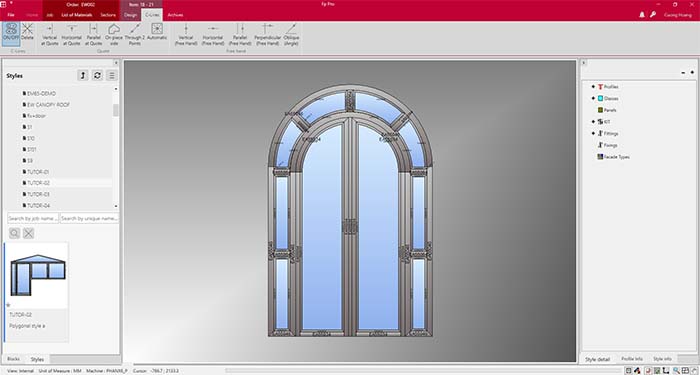Choose Perpendicular (Free Hand) tool
Screen dimensions: 700x375
point(267,34)
